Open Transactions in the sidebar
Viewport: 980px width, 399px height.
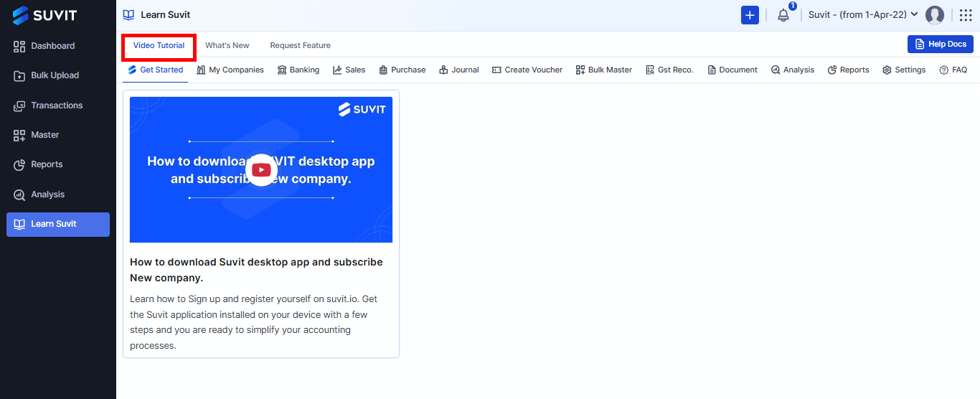[58, 105]
